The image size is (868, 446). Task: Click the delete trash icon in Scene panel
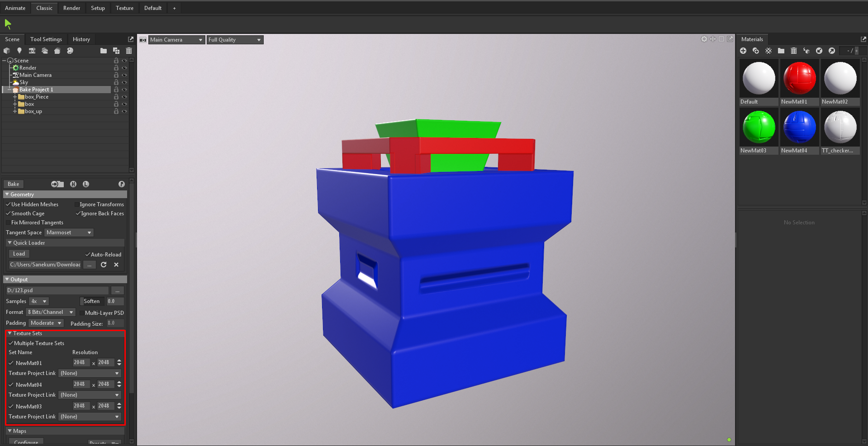tap(129, 51)
